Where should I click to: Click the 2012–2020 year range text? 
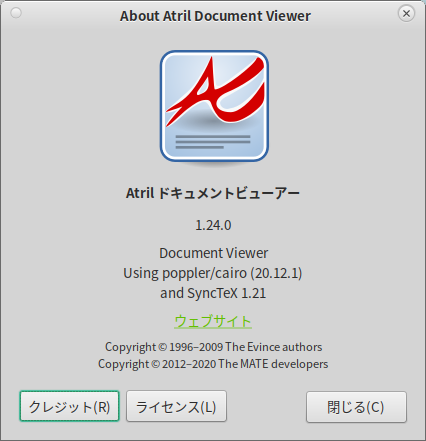(189, 364)
